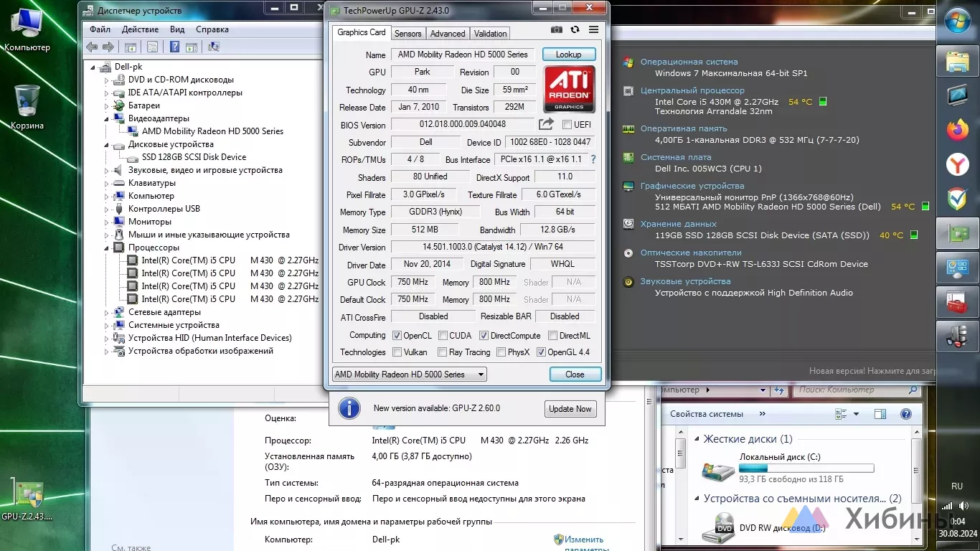Click the ATI Radeon Graphics logo

click(x=569, y=89)
